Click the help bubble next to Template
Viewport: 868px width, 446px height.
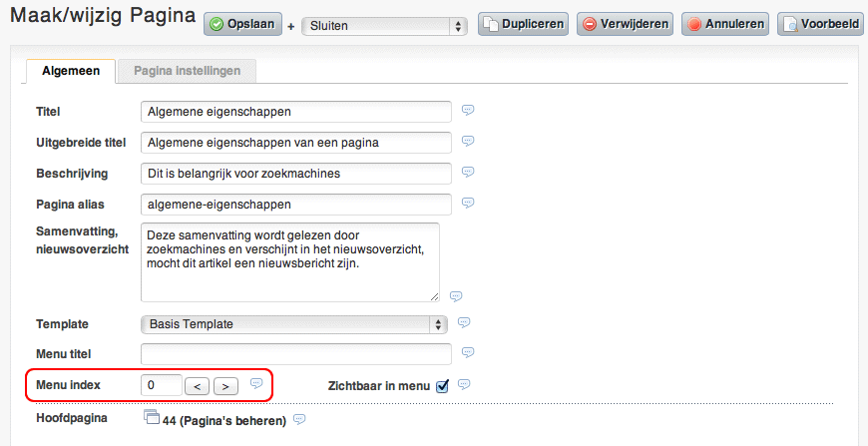point(465,322)
